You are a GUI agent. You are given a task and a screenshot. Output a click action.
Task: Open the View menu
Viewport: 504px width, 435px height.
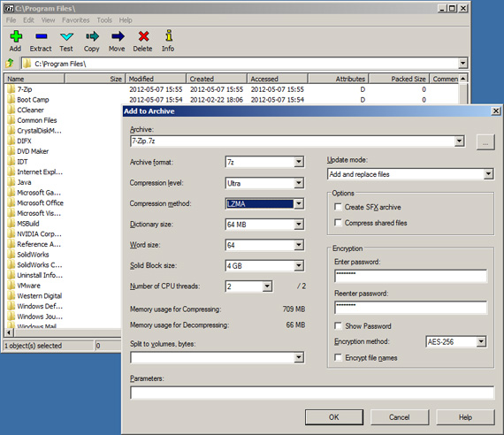pos(48,20)
